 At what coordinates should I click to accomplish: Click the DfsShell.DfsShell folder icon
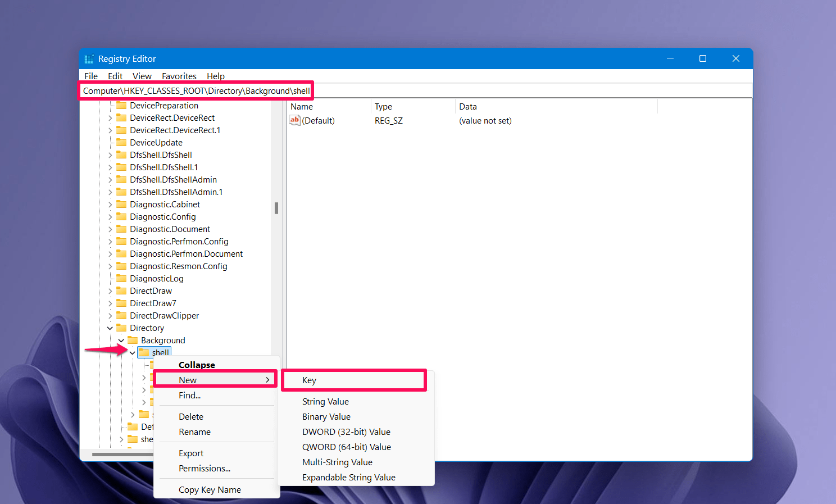pyautogui.click(x=121, y=155)
